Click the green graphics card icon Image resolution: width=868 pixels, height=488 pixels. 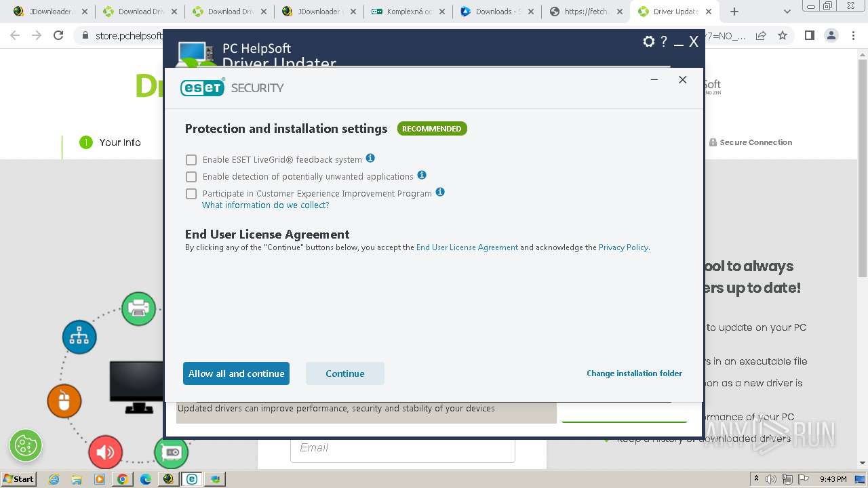point(171,452)
